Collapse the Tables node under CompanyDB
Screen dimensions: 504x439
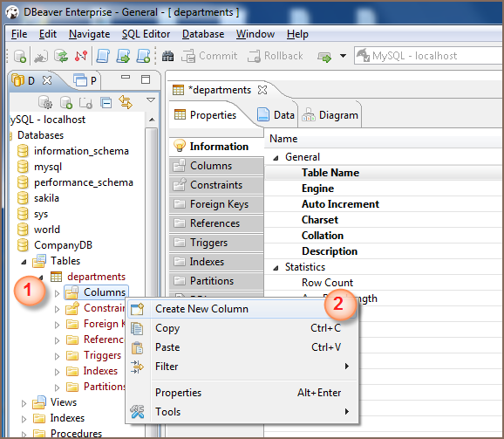(x=24, y=262)
